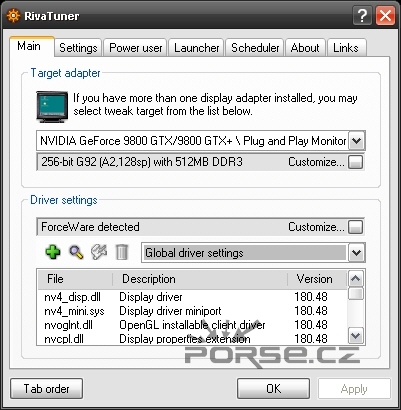Click the green plus add profile icon
Viewport: 401px width, 410px height.
[x=53, y=252]
